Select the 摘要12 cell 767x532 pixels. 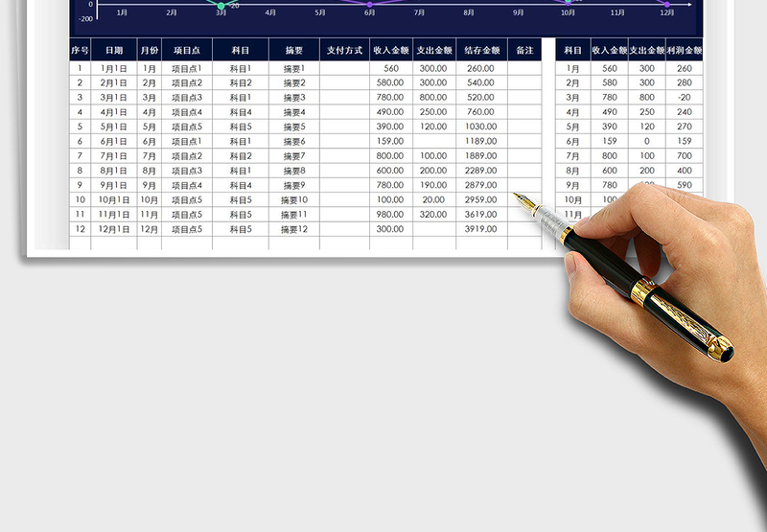point(294,229)
